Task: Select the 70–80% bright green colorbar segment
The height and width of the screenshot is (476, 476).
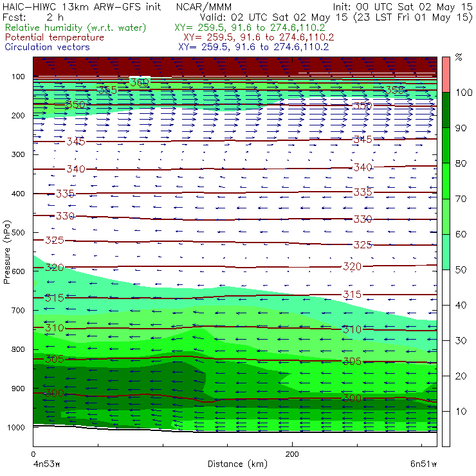Action: point(446,181)
